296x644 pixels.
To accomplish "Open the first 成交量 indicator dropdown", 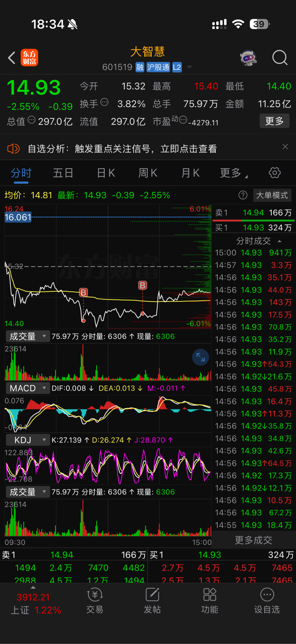I will point(27,336).
